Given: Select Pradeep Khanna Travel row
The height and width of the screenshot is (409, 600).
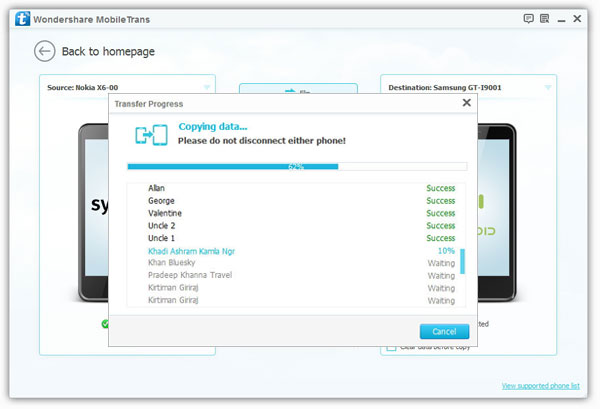Looking at the screenshot, I should (x=296, y=275).
